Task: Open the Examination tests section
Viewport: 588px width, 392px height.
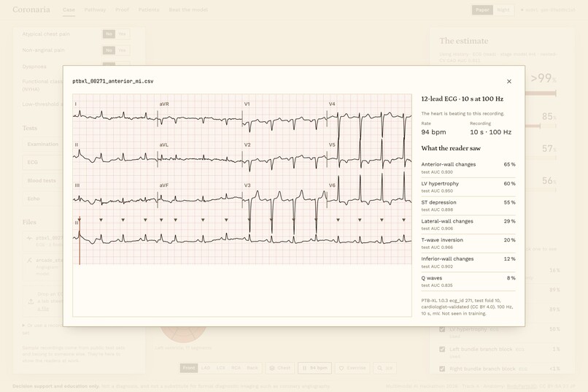Action: 43,144
